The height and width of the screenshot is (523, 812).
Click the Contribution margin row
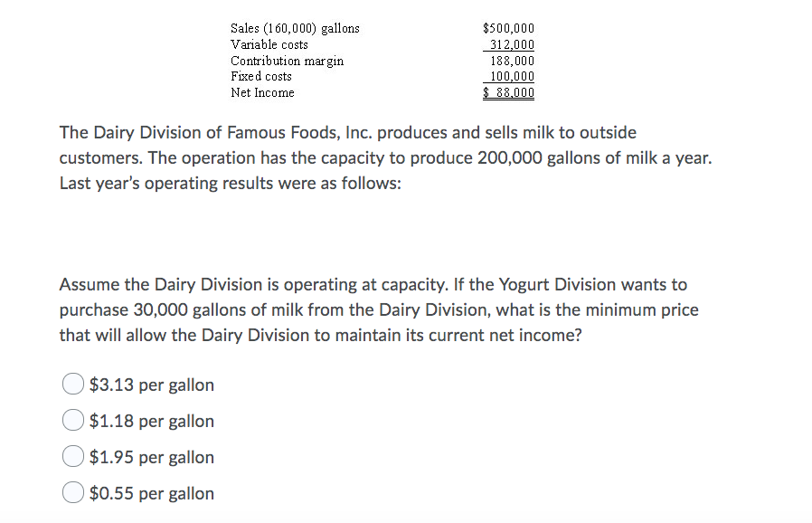pyautogui.click(x=287, y=60)
